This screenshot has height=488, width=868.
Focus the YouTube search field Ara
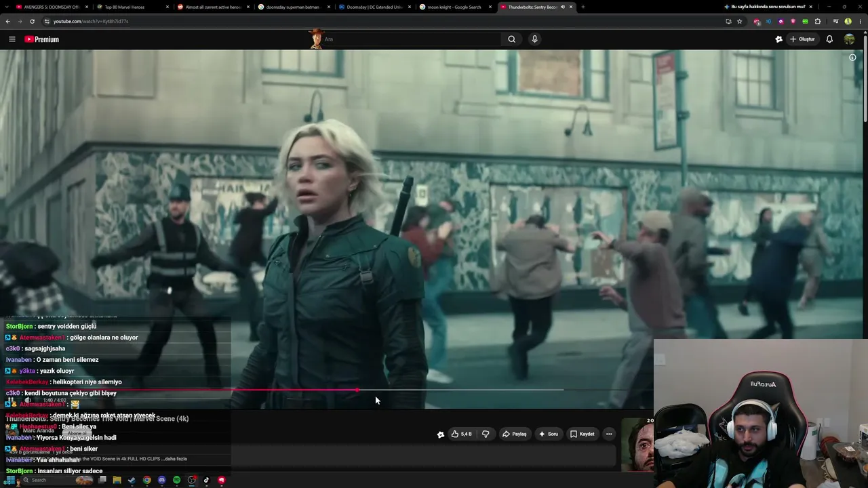click(410, 39)
